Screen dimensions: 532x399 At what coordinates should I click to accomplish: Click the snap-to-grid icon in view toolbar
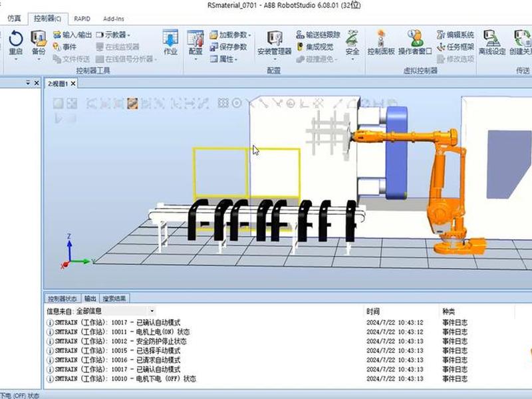click(223, 103)
